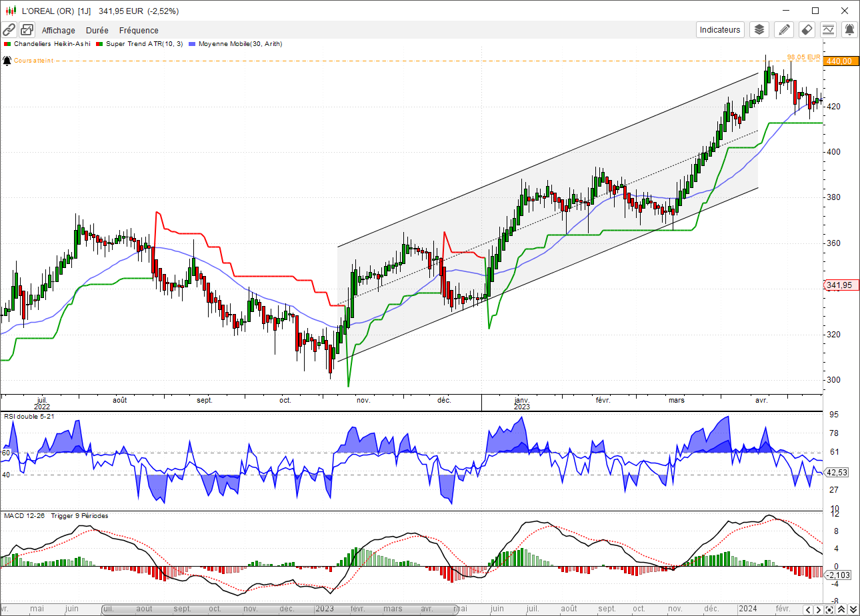Select the eraser tool
Viewport: 860px width, 616px height.
(x=806, y=29)
